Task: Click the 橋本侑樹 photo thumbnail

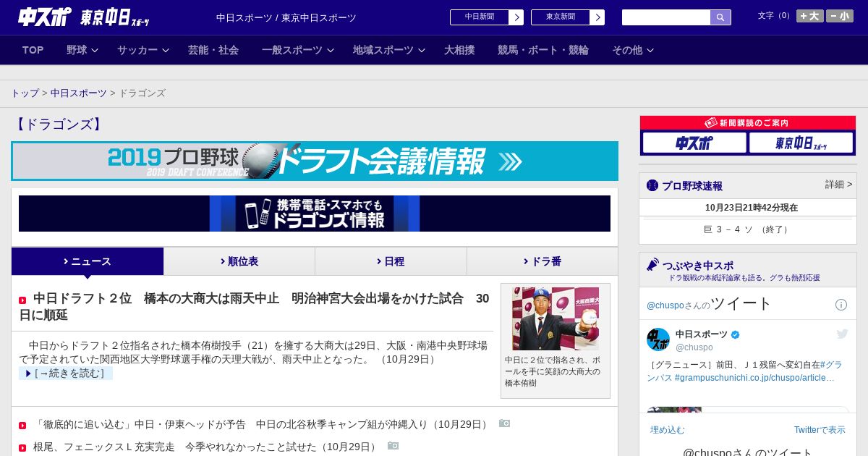Action: [556, 318]
